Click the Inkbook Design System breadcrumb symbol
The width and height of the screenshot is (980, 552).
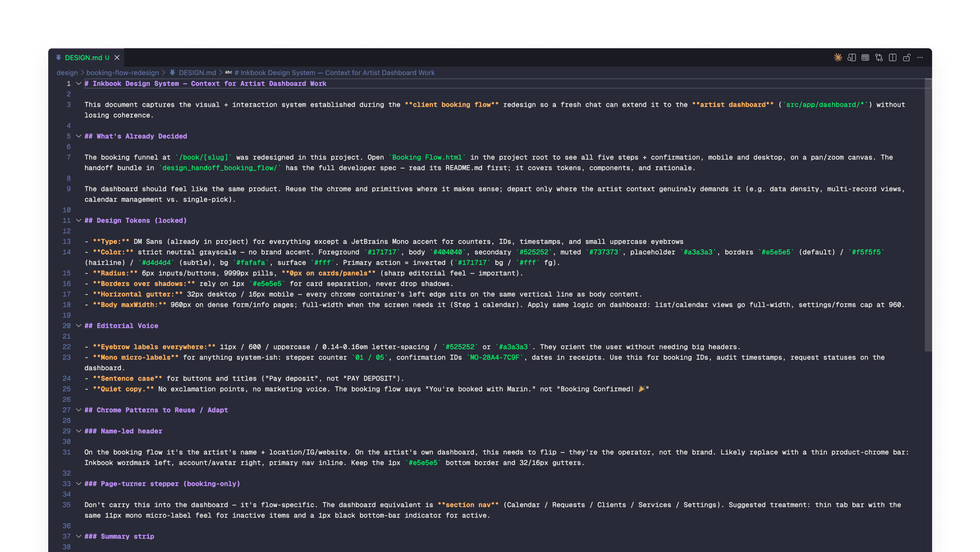[334, 73]
